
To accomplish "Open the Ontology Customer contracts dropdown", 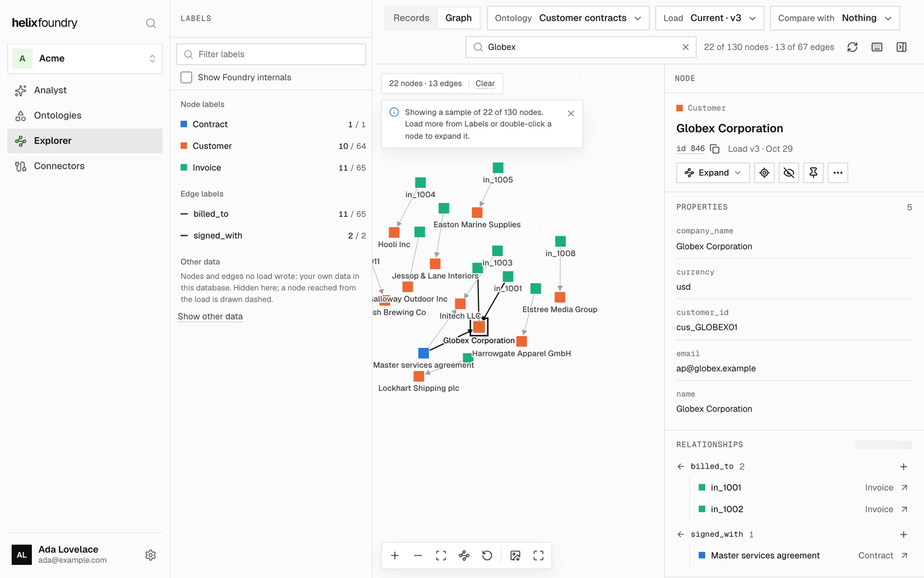I will [x=568, y=18].
